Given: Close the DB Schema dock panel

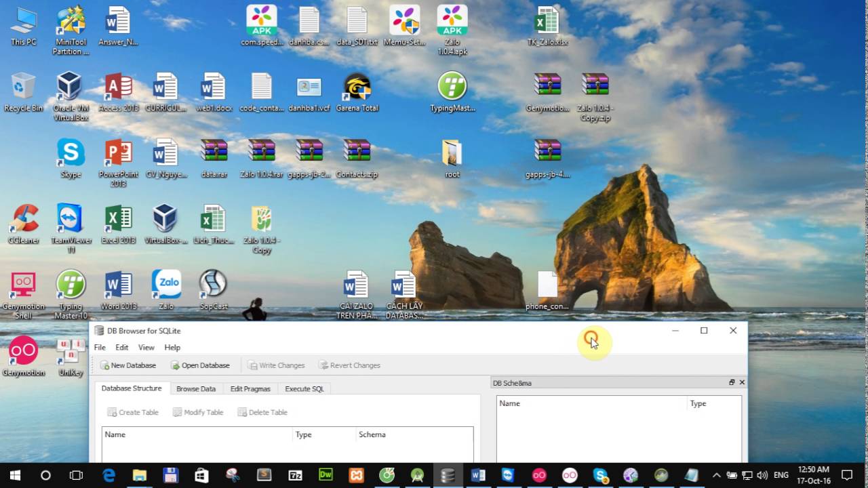Looking at the screenshot, I should point(742,382).
